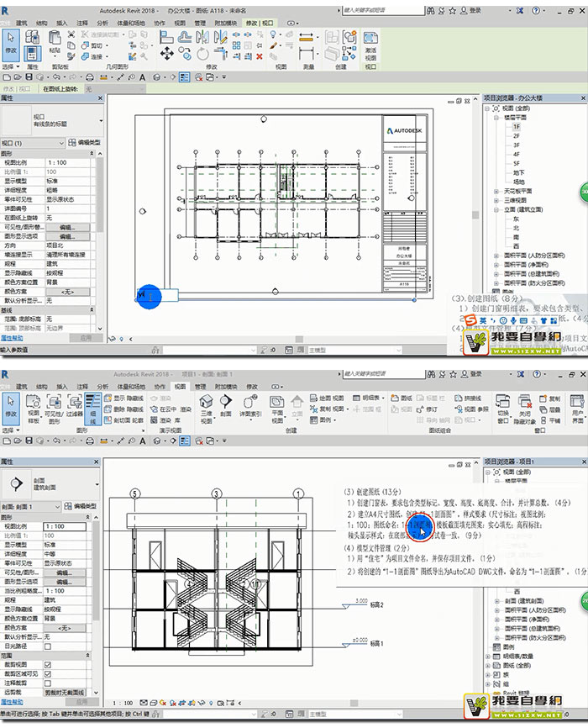Open the 修改 ribbon tab in bottom window
This screenshot has width=588, height=728.
(x=252, y=387)
